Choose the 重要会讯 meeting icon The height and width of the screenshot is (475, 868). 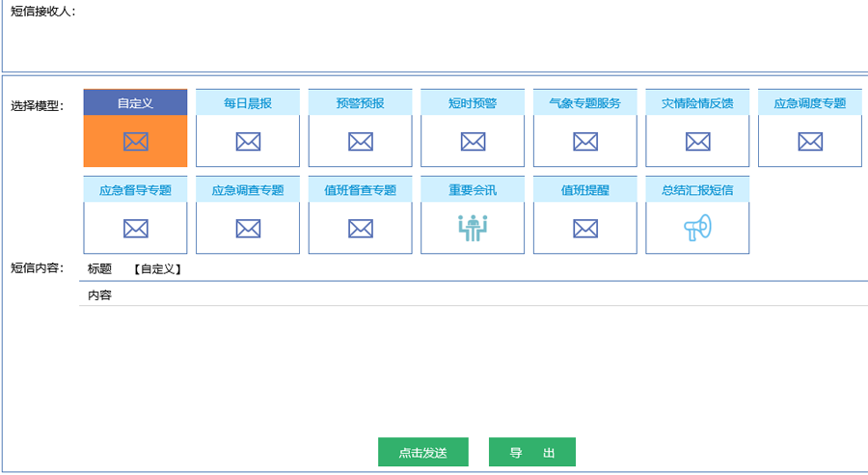tap(473, 228)
